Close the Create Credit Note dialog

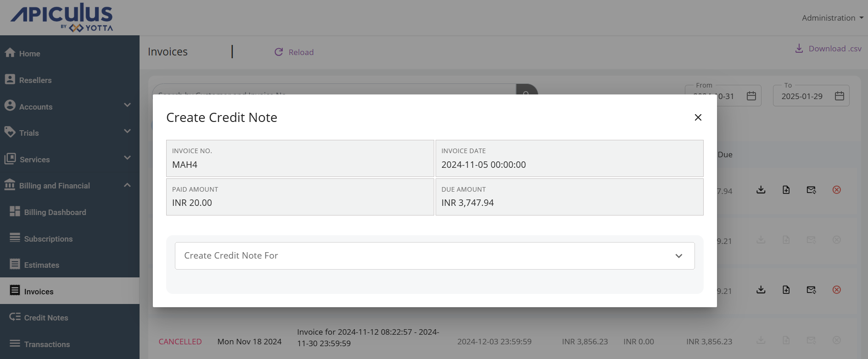tap(698, 117)
